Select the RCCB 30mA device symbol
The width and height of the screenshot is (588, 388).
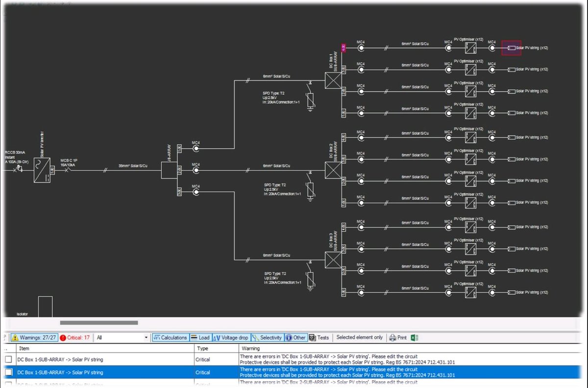(x=18, y=170)
